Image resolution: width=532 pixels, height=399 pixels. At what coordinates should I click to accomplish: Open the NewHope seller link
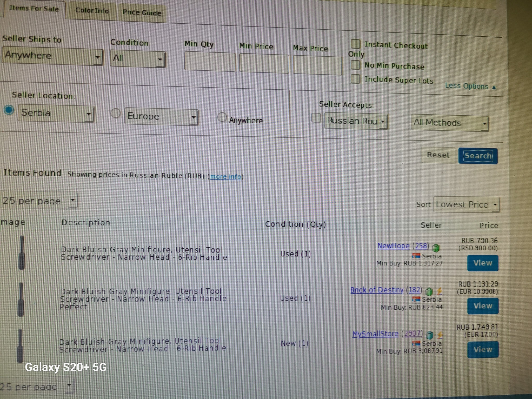click(393, 245)
